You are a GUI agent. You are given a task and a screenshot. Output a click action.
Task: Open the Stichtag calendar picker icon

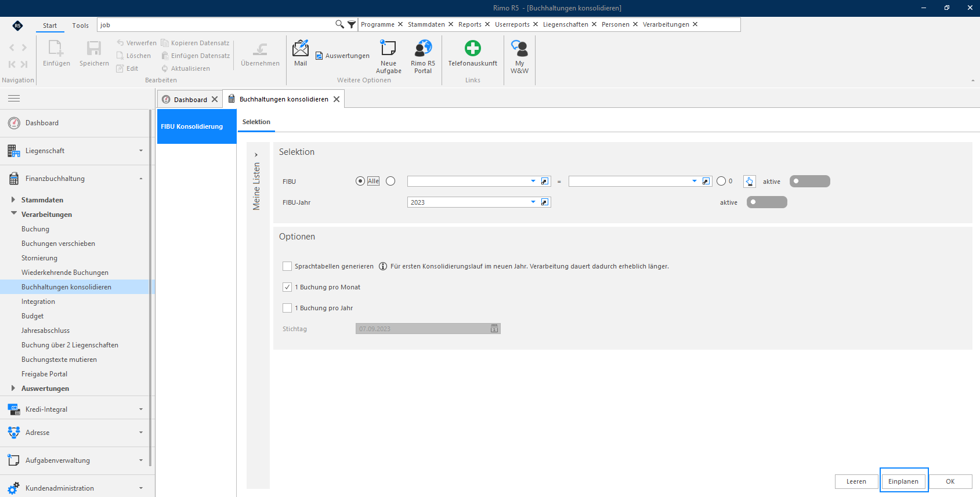click(494, 328)
